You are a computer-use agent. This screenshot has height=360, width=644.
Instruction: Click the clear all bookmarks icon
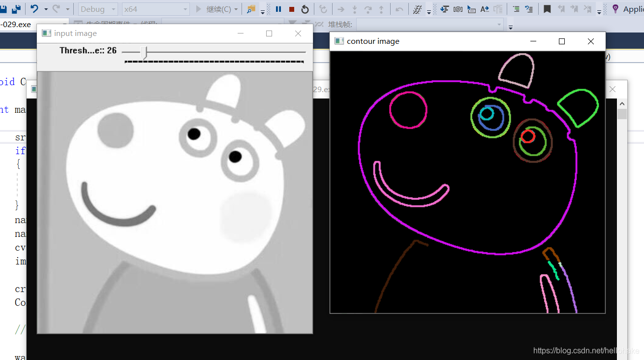(587, 9)
